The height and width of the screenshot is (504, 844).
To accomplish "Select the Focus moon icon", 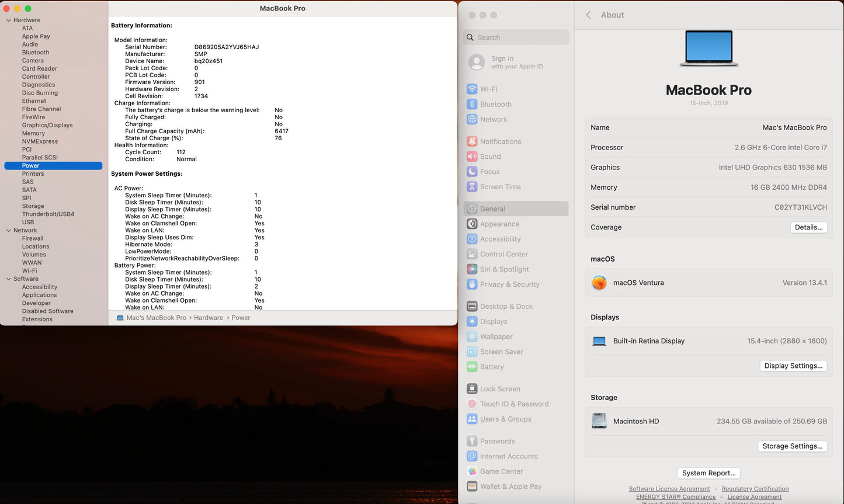I will point(472,172).
